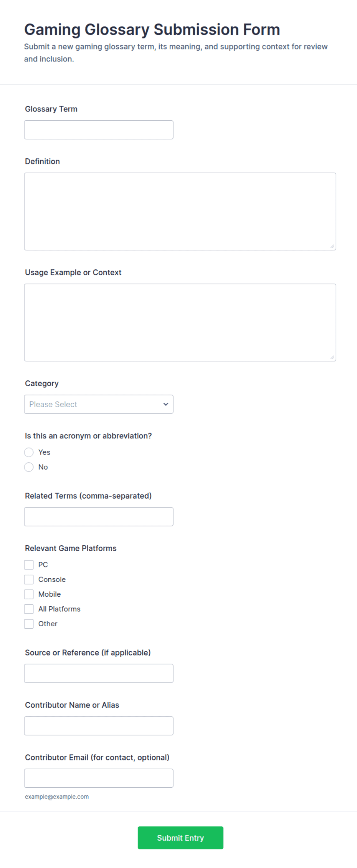Select No for acronym or abbreviation
357x868 pixels.
coord(29,467)
